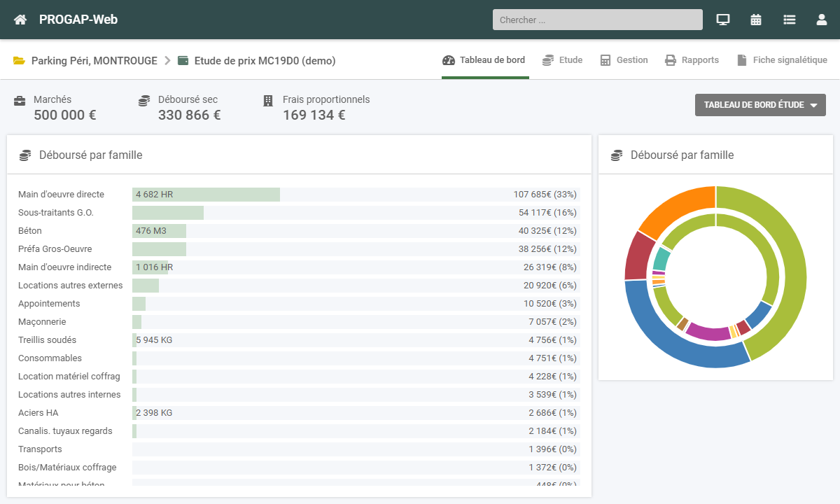Viewport: 840px width, 504px height.
Task: Open the user profile icon
Action: pos(822,20)
